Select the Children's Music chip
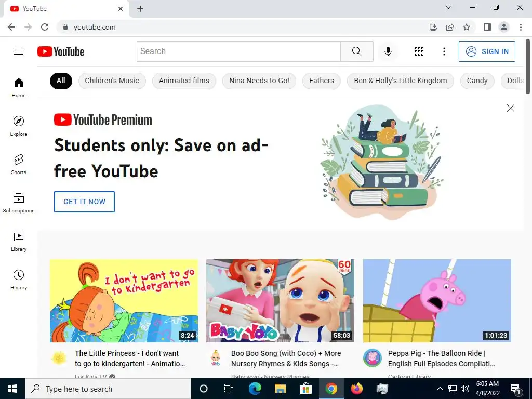 coord(112,81)
